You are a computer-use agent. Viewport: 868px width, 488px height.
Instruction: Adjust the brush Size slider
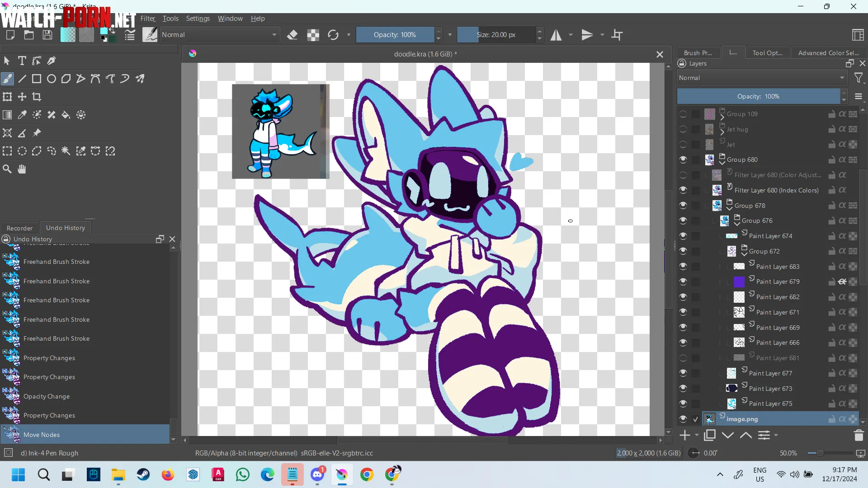496,35
